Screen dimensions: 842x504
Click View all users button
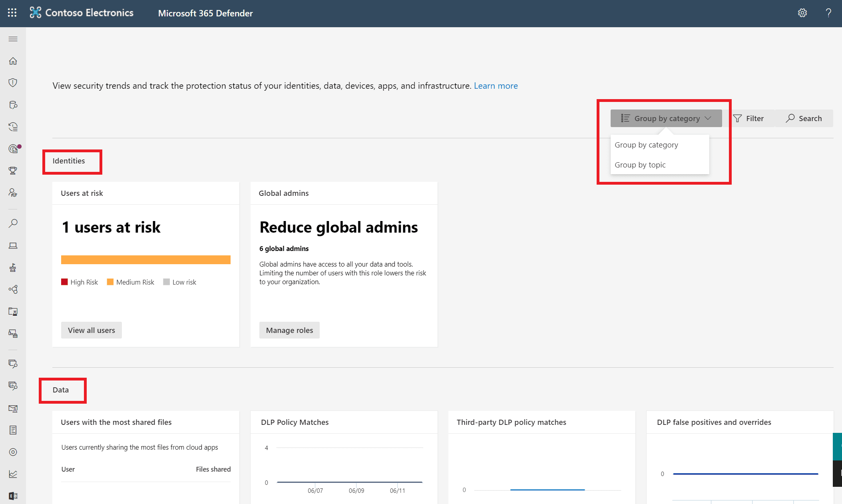coord(91,330)
